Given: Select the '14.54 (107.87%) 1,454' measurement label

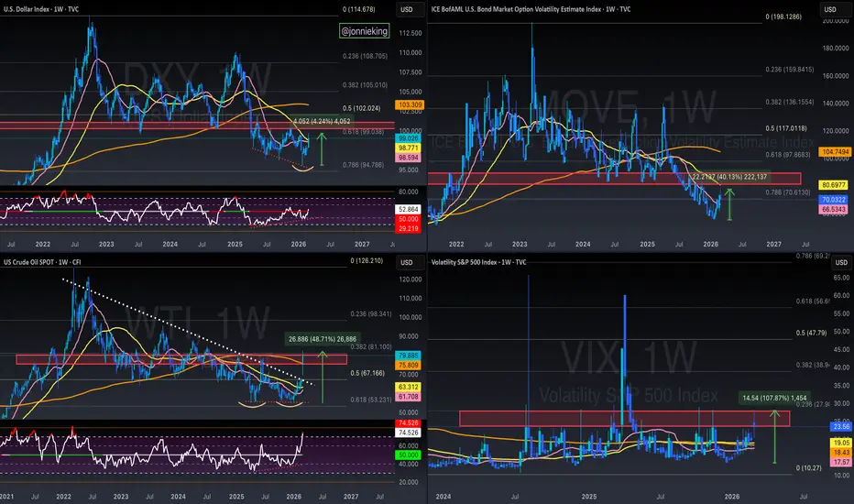Looking at the screenshot, I should click(x=774, y=398).
